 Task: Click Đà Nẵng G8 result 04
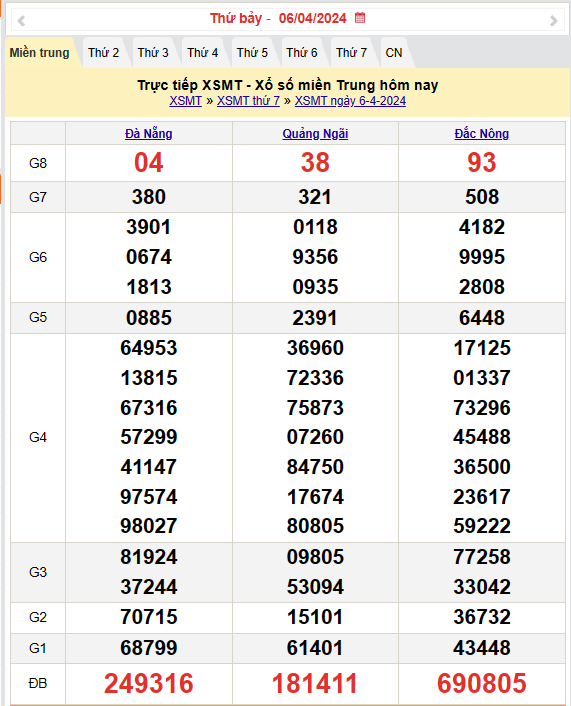pyautogui.click(x=149, y=163)
